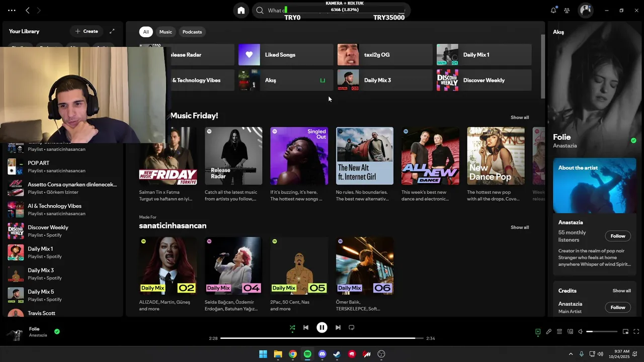Open Assetto Corsa playlist in library
The image size is (644, 362).
[63, 188]
